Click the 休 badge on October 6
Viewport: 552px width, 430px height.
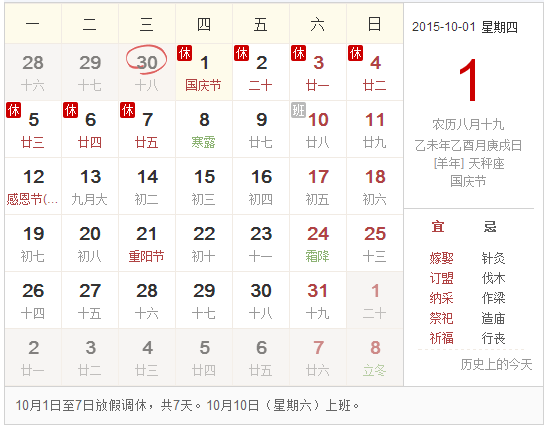pos(70,110)
